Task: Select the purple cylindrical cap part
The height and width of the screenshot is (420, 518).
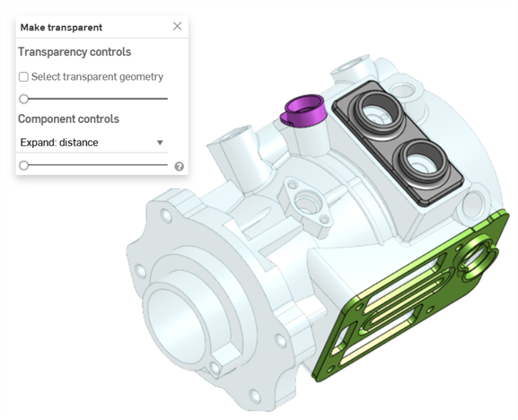Action: tap(303, 110)
